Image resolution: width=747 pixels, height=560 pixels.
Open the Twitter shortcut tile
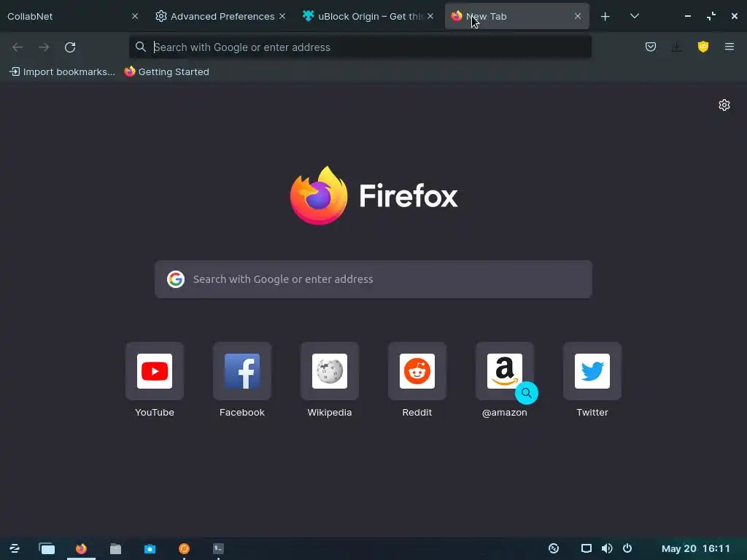point(592,371)
